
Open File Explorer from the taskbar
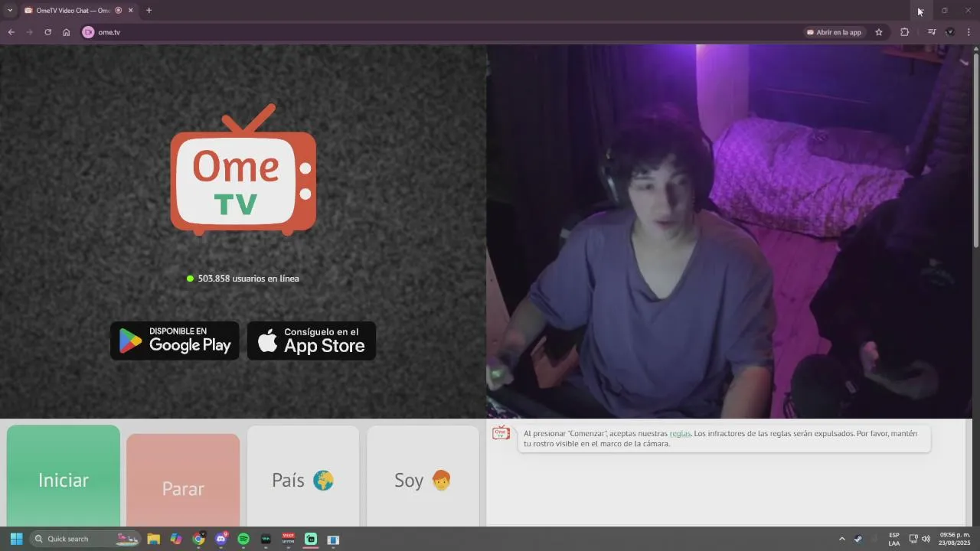(x=153, y=539)
